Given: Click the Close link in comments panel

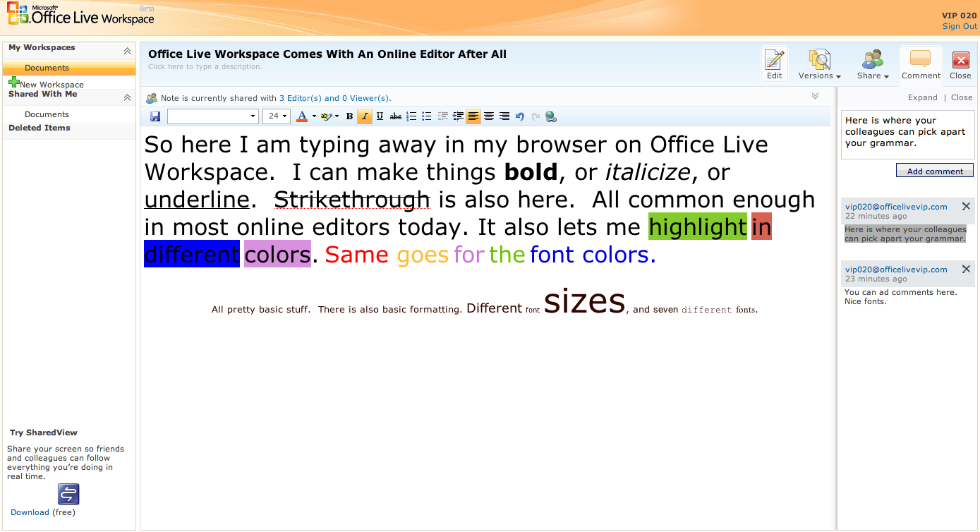Looking at the screenshot, I should coord(962,97).
